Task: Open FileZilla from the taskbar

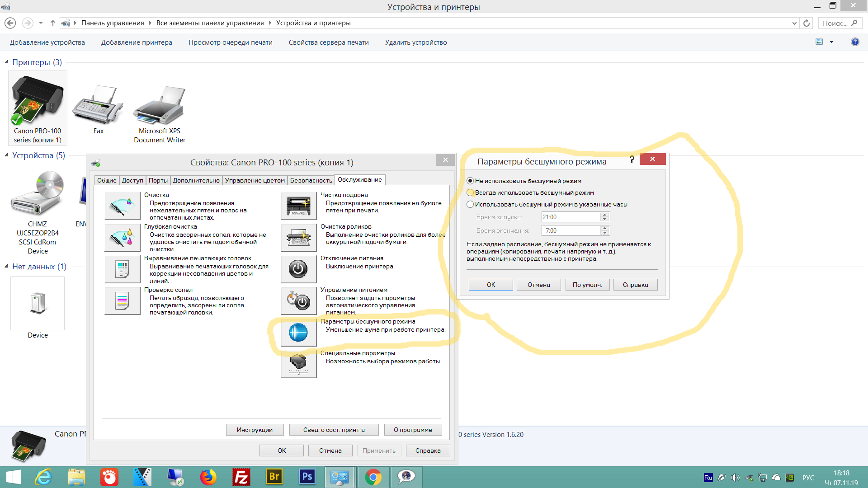Action: [241, 477]
